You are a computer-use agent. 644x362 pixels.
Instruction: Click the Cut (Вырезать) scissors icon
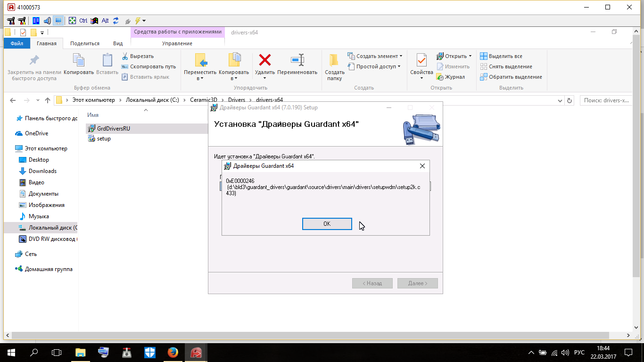click(125, 56)
